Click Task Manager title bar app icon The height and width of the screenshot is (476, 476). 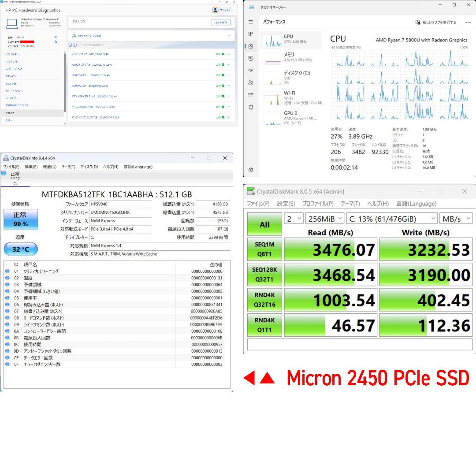click(x=251, y=7)
